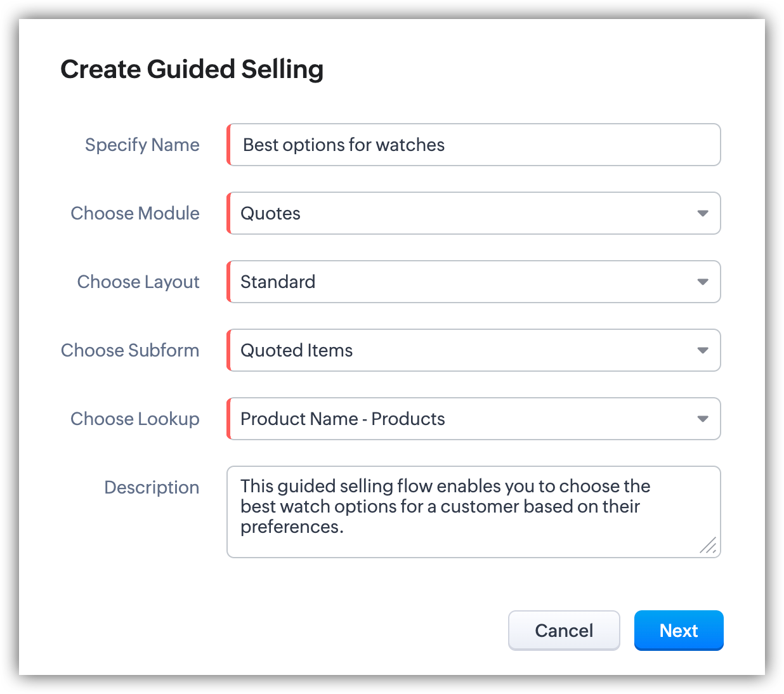Click the arrow icon in Quoted Items field

[702, 350]
